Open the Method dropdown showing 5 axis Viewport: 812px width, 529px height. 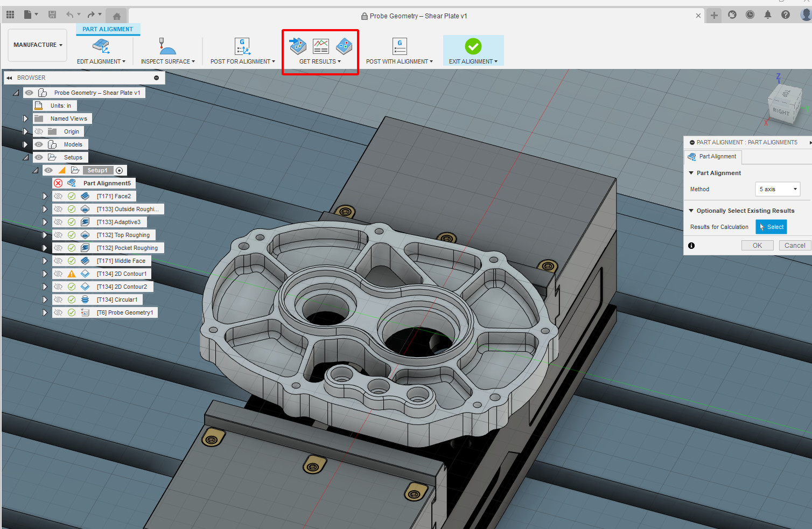pyautogui.click(x=778, y=189)
